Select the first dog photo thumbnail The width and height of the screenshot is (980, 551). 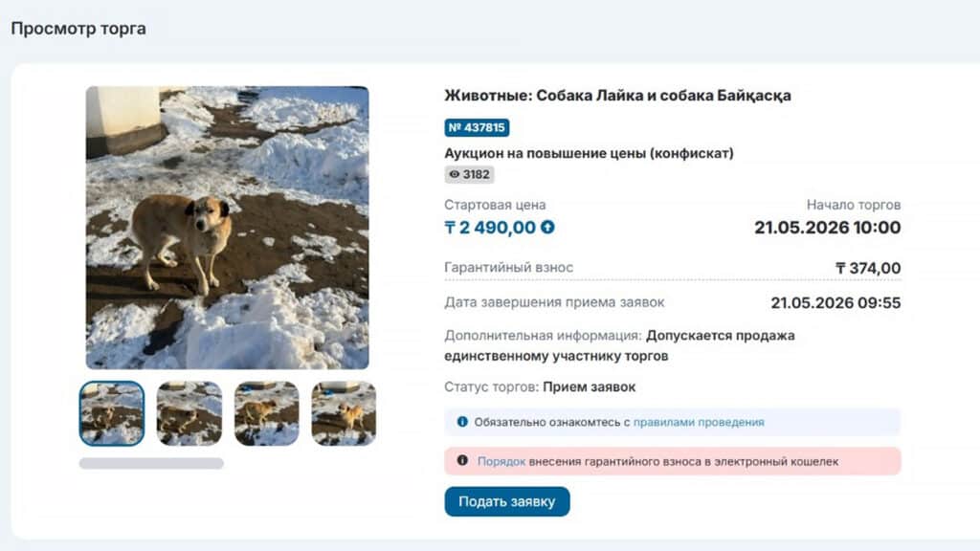112,413
